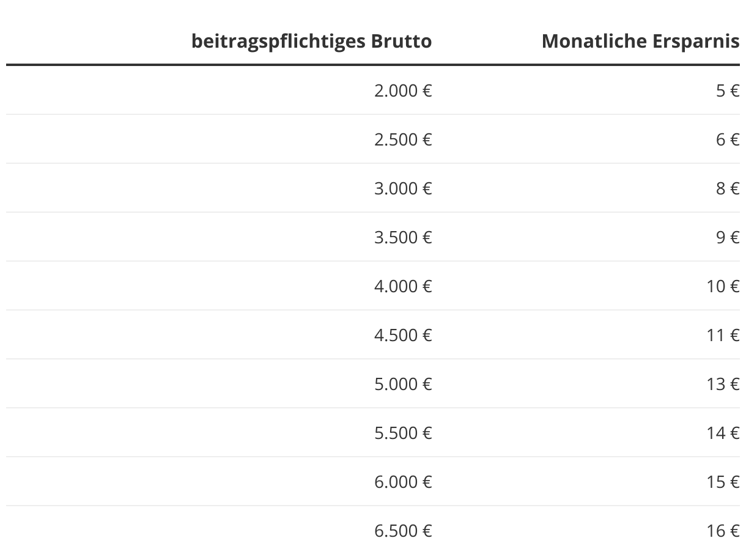Image resolution: width=746 pixels, height=560 pixels.
Task: Select the 2.000 € gross salary cell
Action: (403, 90)
